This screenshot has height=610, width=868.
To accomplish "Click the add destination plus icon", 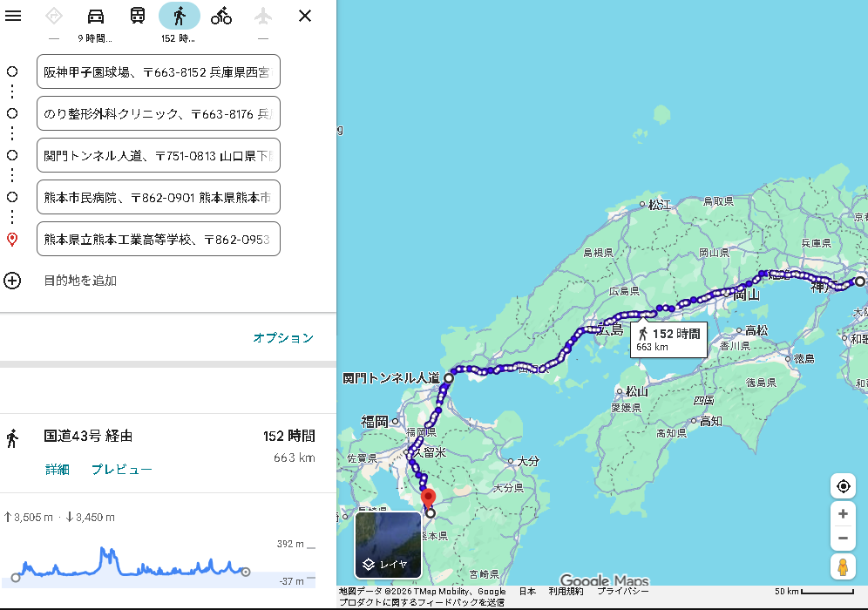I will (12, 281).
